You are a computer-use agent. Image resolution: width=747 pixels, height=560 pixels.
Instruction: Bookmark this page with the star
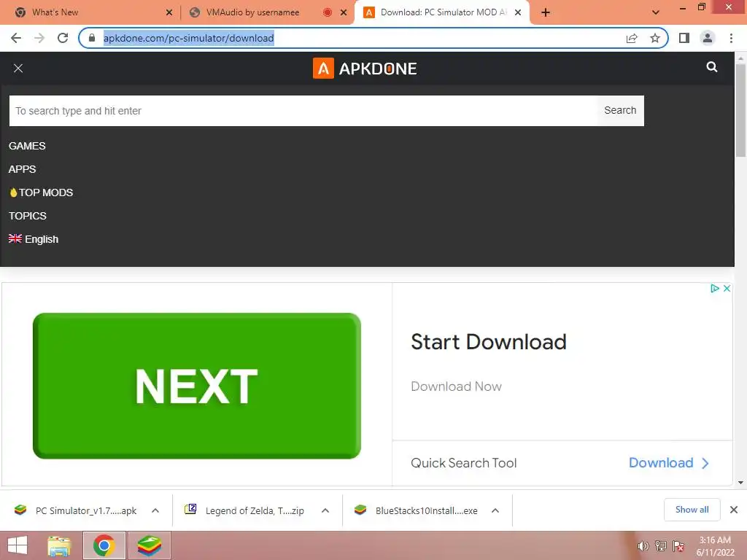click(655, 38)
